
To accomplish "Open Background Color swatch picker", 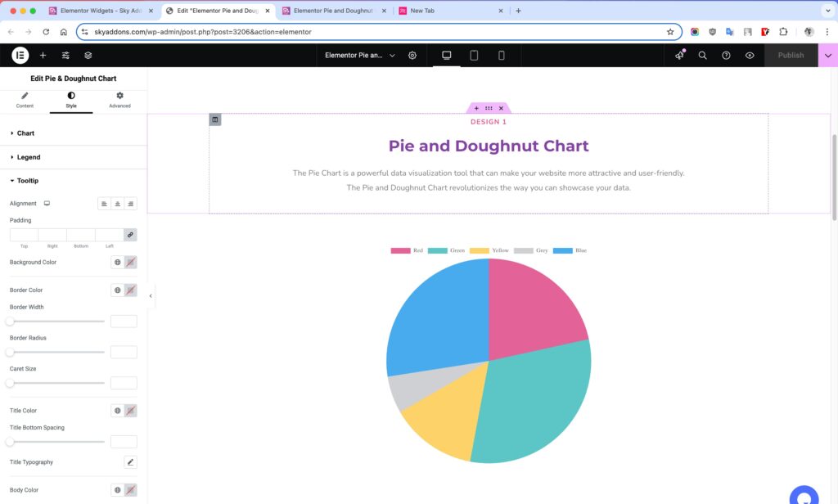I will point(130,263).
